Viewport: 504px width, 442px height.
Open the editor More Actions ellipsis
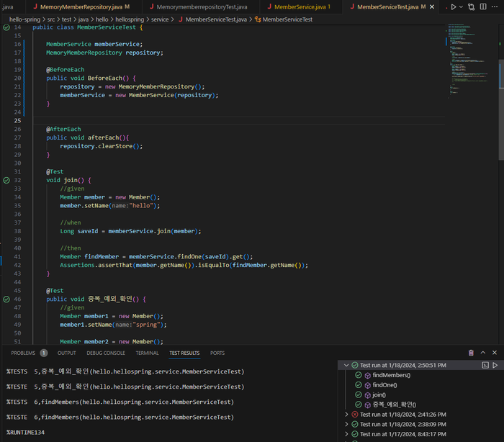(x=495, y=6)
